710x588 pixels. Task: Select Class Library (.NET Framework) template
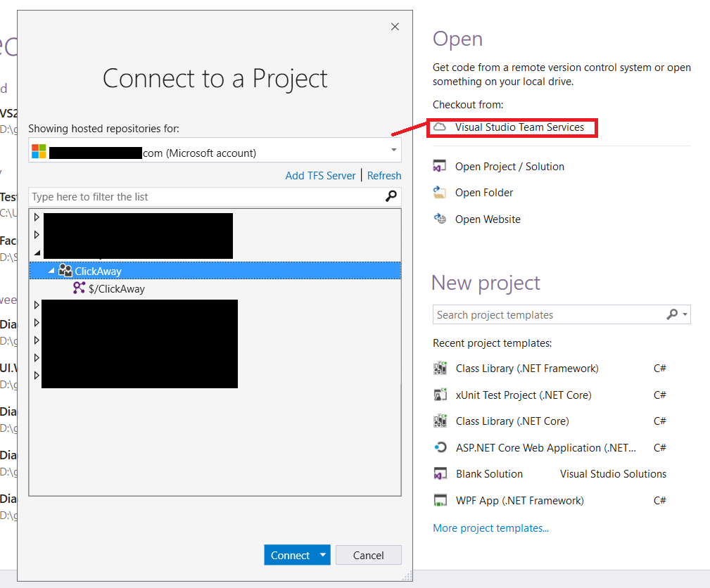coord(527,369)
